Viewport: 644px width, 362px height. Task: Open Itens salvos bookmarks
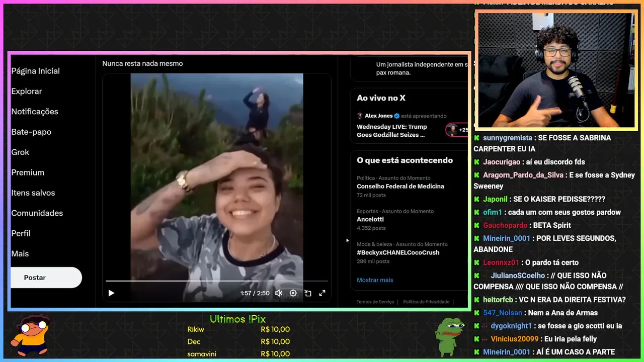pos(33,193)
